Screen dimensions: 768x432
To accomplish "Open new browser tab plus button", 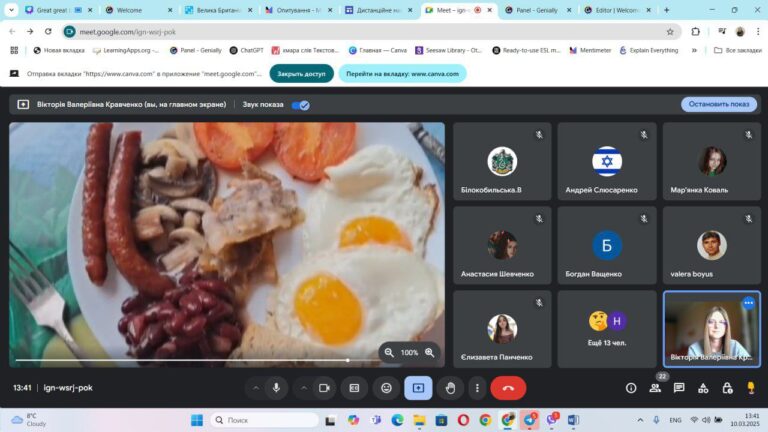I will pyautogui.click(x=667, y=10).
